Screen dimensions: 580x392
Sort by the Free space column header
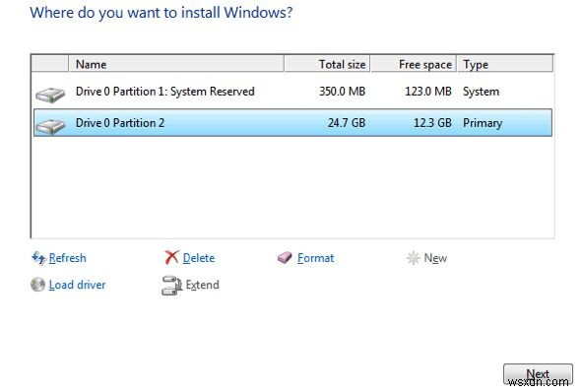pos(414,64)
